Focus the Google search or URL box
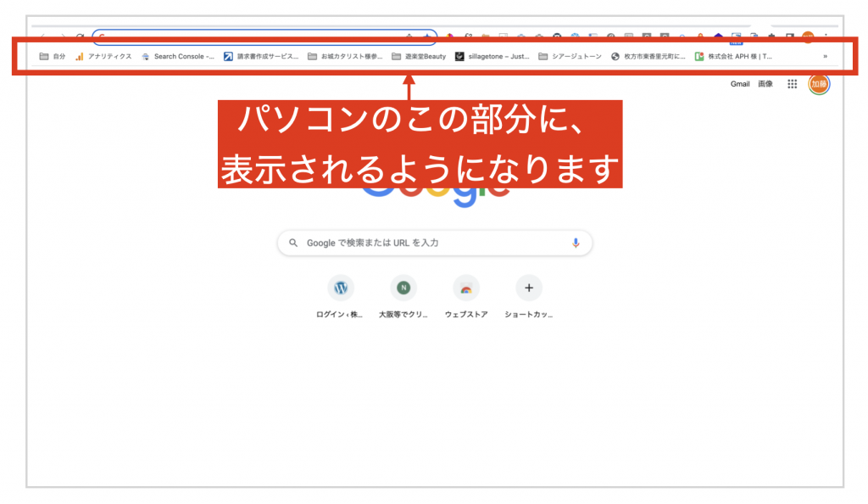 tap(435, 244)
